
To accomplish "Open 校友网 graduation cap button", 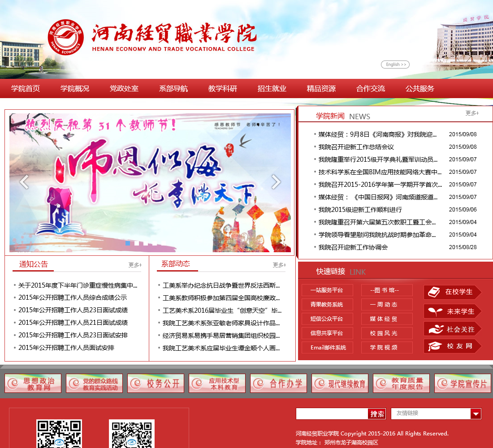I will [453, 346].
